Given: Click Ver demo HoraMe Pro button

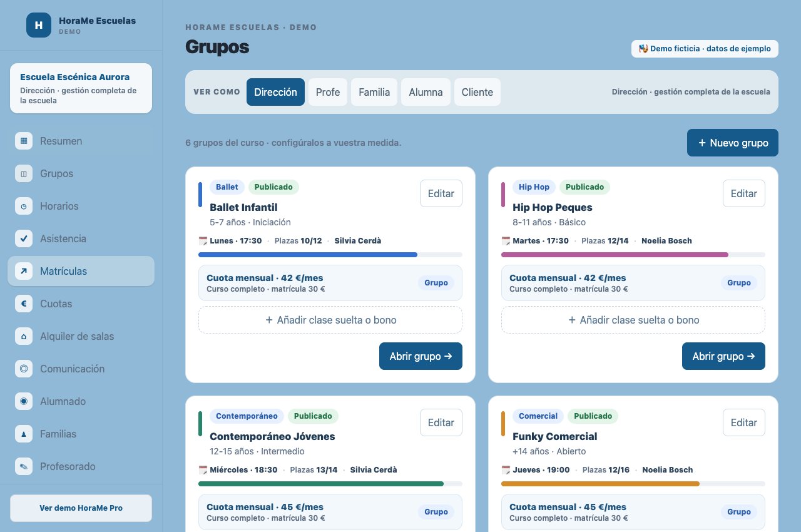Looking at the screenshot, I should 81,508.
